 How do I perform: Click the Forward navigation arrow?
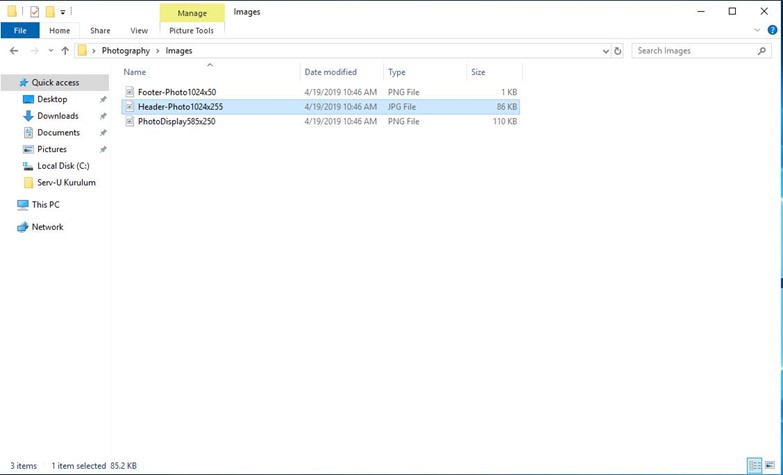click(34, 50)
